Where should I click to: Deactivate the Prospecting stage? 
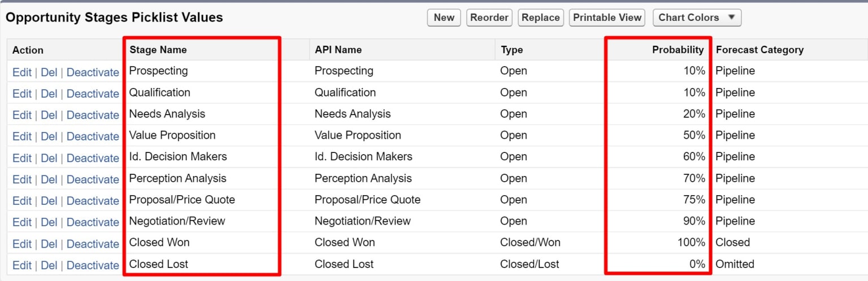pyautogui.click(x=93, y=72)
